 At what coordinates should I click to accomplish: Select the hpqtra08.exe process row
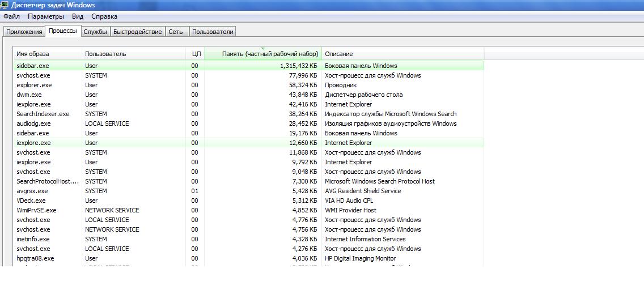point(35,258)
